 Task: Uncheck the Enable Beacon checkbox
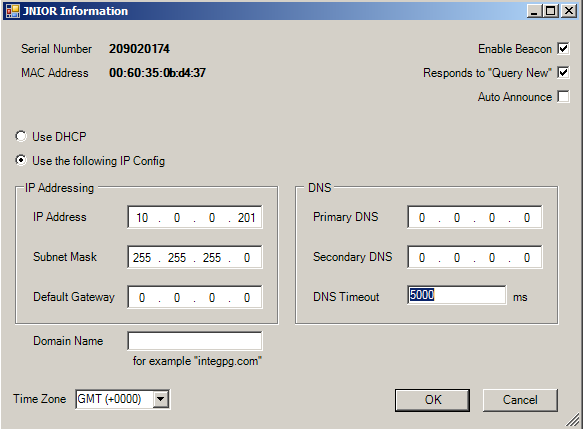pyautogui.click(x=563, y=49)
